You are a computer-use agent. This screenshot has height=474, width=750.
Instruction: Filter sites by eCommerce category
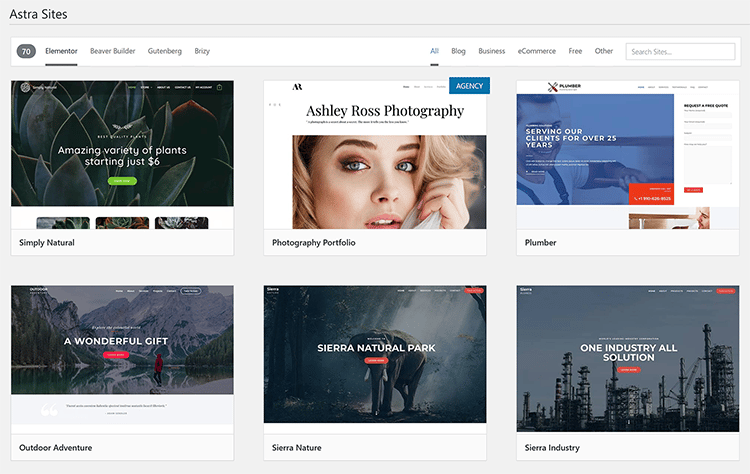pos(537,51)
